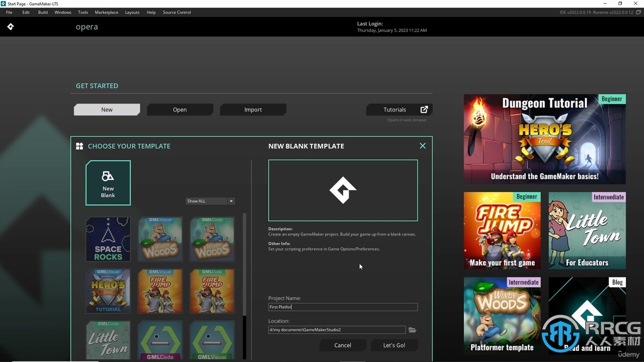Click the New button under Get Started
The height and width of the screenshot is (362, 644).
tap(107, 110)
